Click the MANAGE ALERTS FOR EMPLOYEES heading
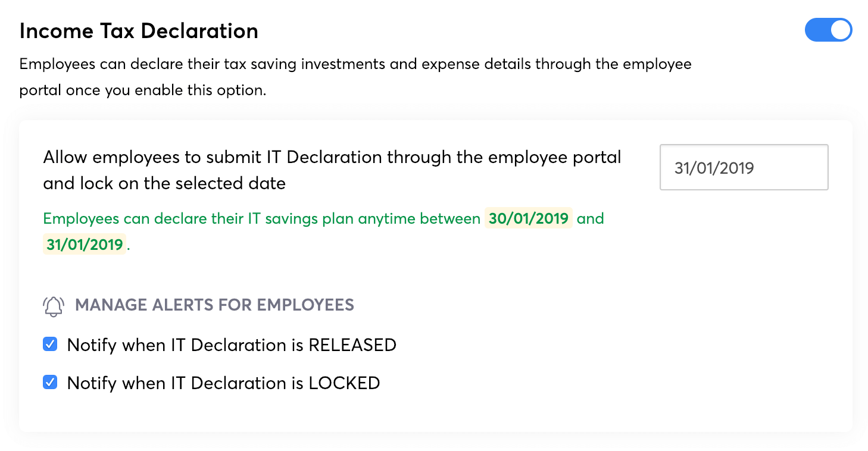This screenshot has height=451, width=868. click(214, 305)
